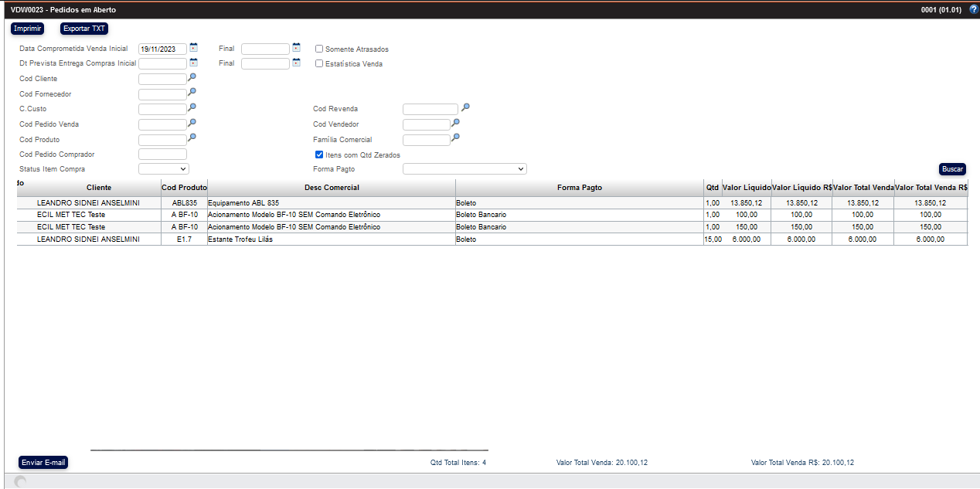Open calendar for Data Comprometida Venda Final
This screenshot has height=489, width=980.
pyautogui.click(x=296, y=48)
